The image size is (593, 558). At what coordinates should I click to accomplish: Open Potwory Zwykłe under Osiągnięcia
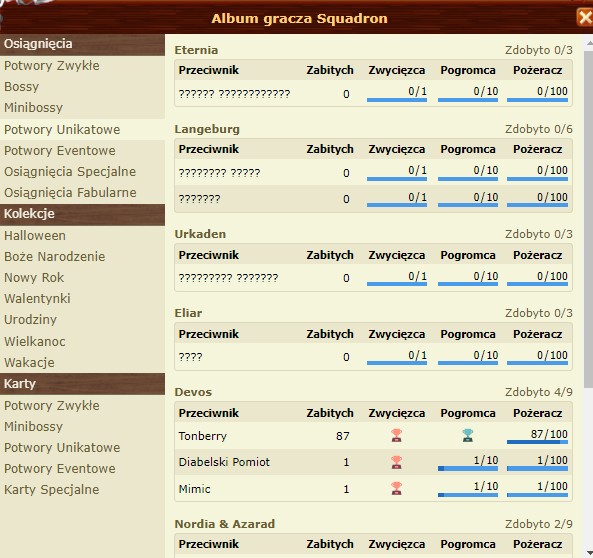tap(52, 65)
